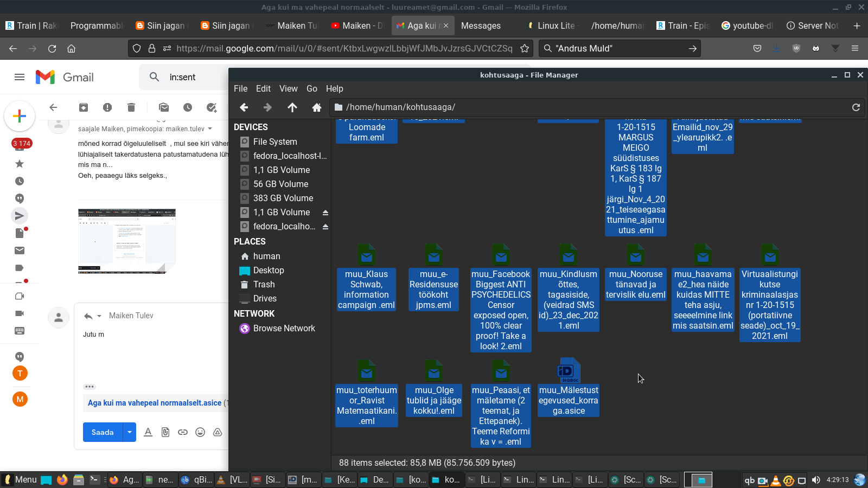Click the file manager Home toolbar icon
This screenshot has width=868, height=488.
317,107
